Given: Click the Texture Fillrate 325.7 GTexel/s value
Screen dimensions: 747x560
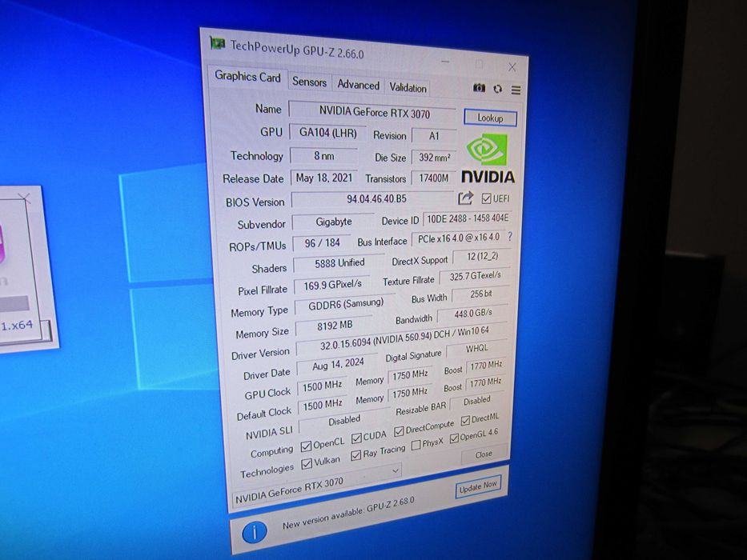Looking at the screenshot, I should [x=475, y=276].
